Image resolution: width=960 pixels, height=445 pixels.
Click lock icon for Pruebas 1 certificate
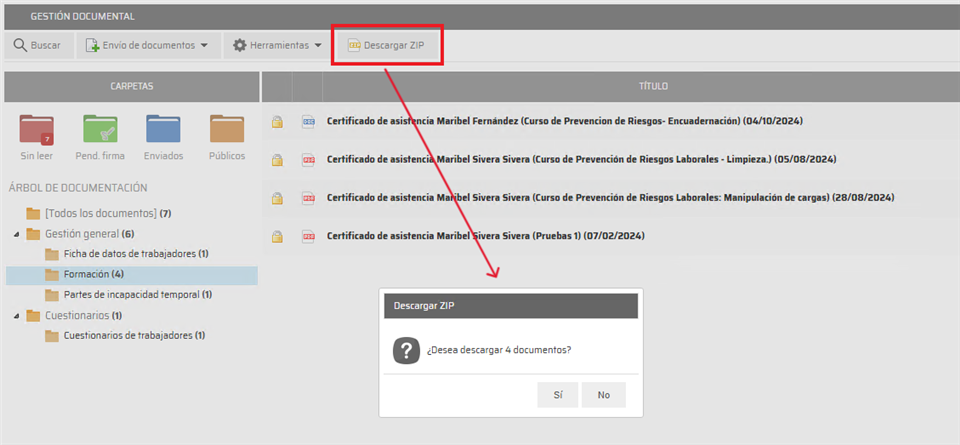point(277,236)
